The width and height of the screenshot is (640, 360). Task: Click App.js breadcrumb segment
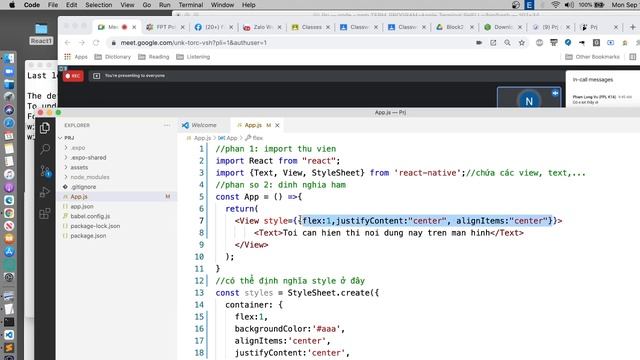[x=202, y=138]
